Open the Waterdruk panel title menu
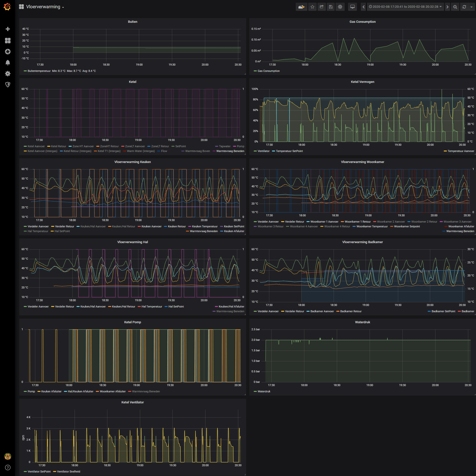Screen dimensions: 476x476 pyautogui.click(x=362, y=322)
